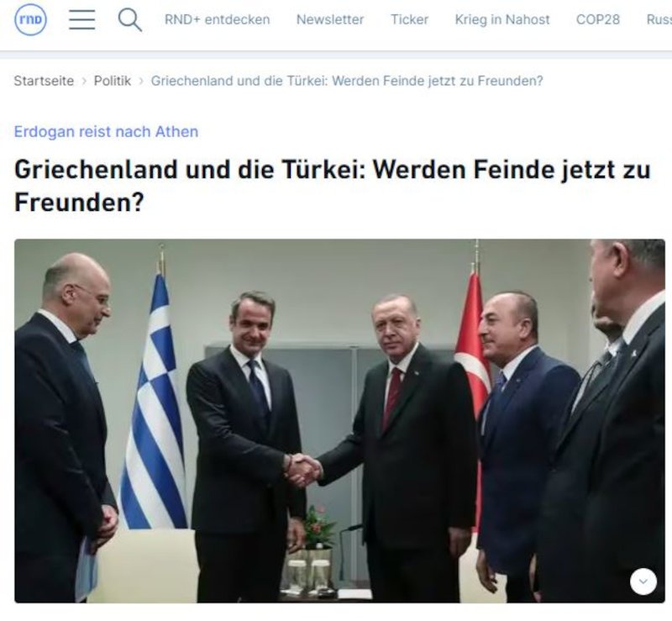Open Politik breadcrumb link
Screen dimensions: 672x621
(113, 81)
